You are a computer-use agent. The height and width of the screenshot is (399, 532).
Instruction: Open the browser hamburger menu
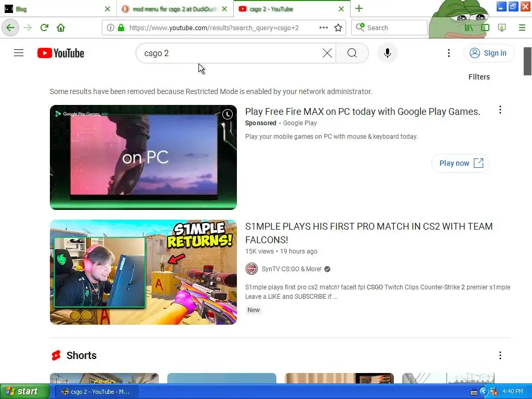tap(522, 28)
